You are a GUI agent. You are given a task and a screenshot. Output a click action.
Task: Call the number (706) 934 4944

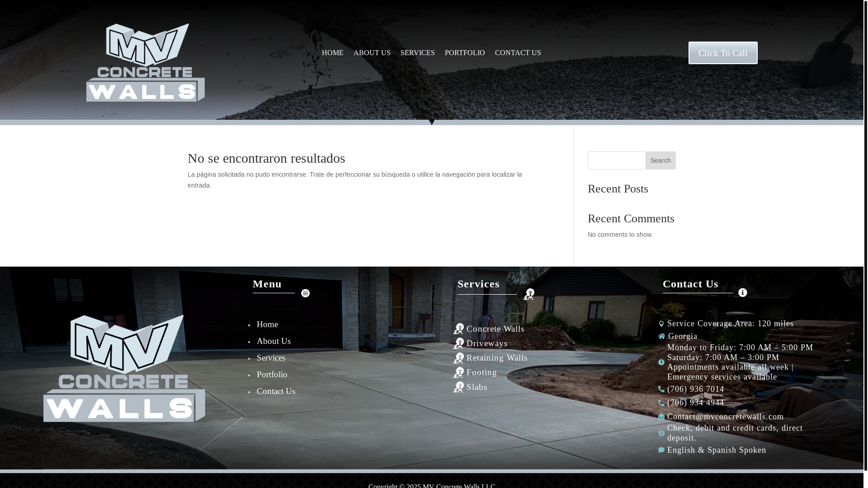point(696,403)
